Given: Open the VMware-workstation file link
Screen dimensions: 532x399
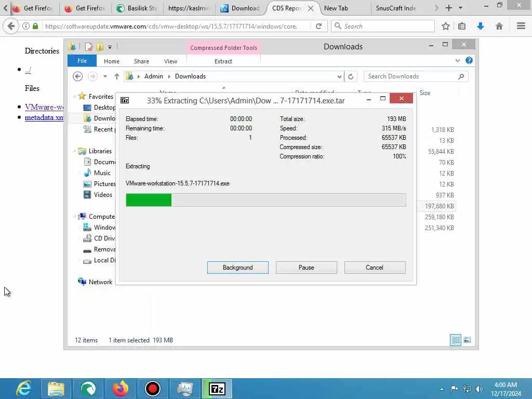Looking at the screenshot, I should tap(44, 107).
